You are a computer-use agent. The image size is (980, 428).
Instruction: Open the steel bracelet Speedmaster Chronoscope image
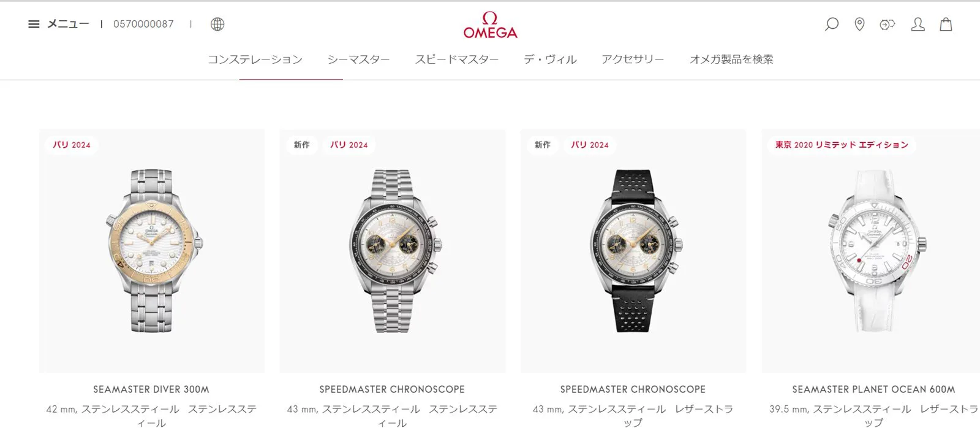(x=393, y=251)
